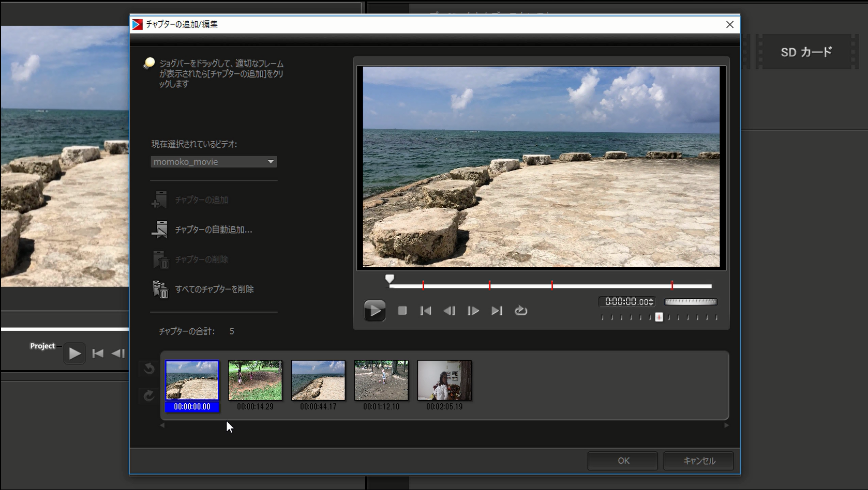Step back one frame
Screen dimensions: 868x490
(x=449, y=311)
